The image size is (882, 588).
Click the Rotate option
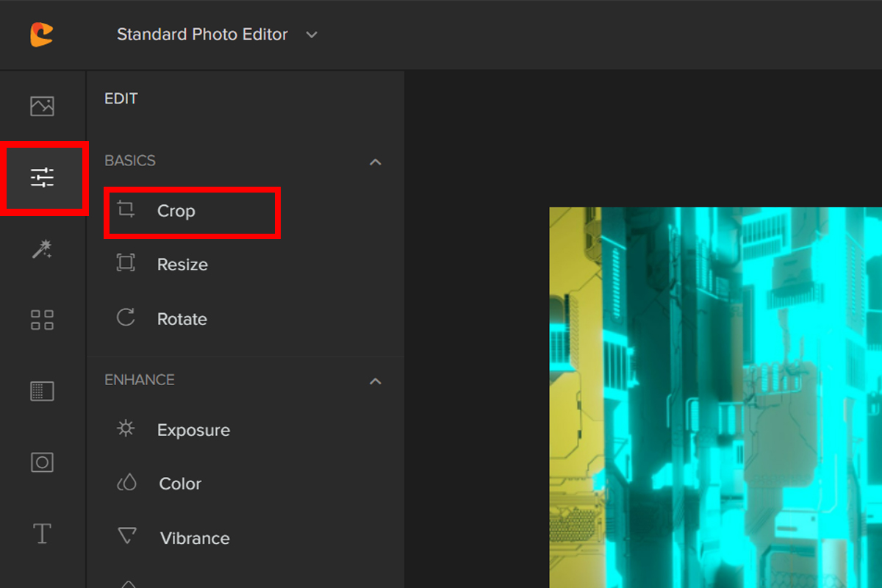click(x=182, y=319)
